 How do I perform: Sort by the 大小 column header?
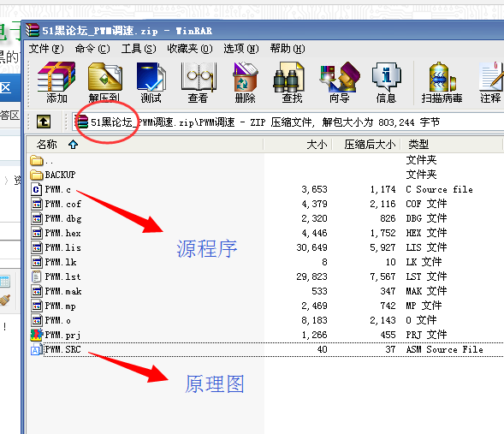click(298, 145)
